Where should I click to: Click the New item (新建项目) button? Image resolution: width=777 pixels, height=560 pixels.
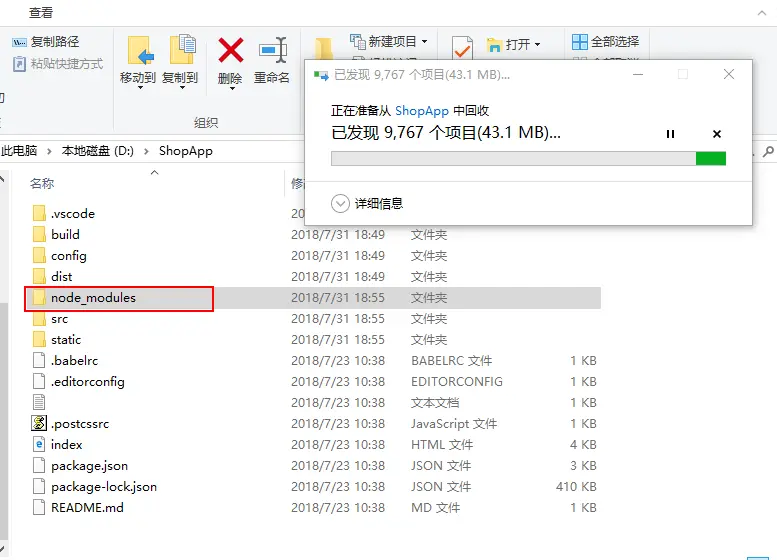(388, 41)
